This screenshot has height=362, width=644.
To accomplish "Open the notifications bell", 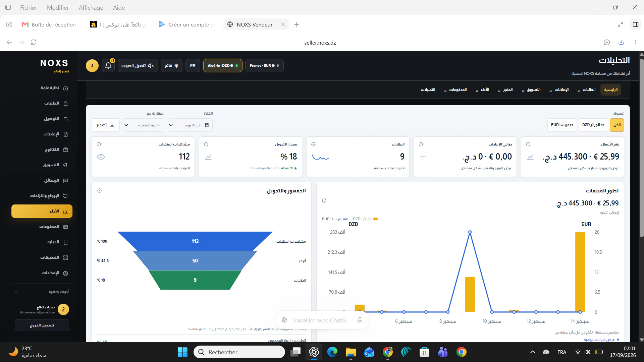I will [x=108, y=66].
